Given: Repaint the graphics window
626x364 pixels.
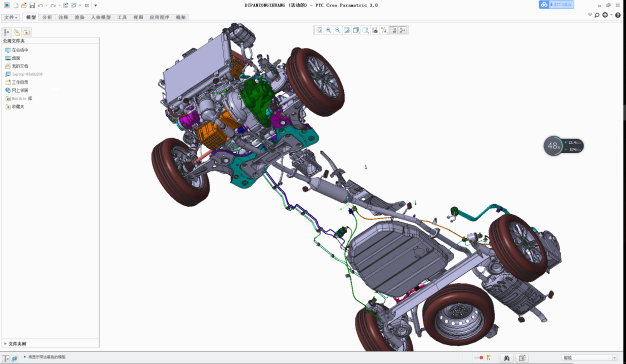Looking at the screenshot, I should pos(347,30).
